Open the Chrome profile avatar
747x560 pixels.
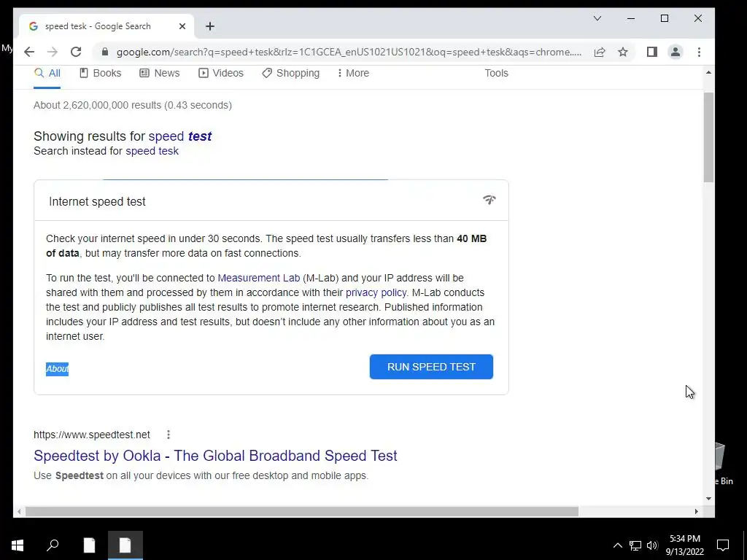[675, 52]
